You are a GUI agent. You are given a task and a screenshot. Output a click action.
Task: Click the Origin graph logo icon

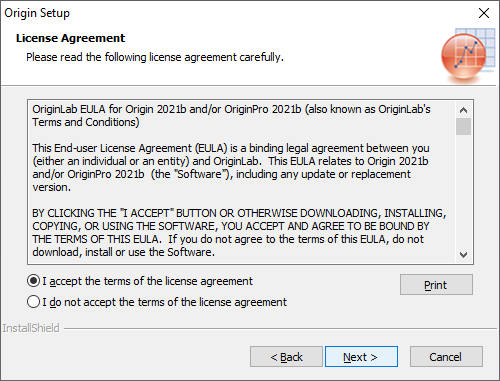tap(468, 55)
